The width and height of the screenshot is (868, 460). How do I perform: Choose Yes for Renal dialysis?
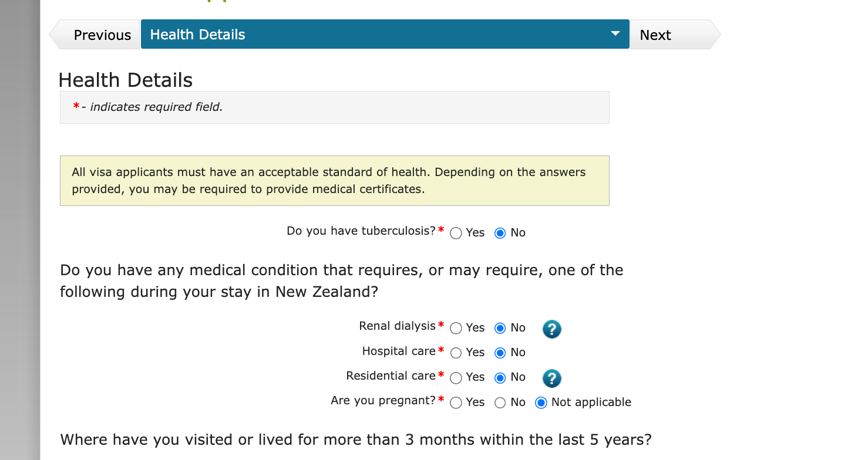click(456, 329)
